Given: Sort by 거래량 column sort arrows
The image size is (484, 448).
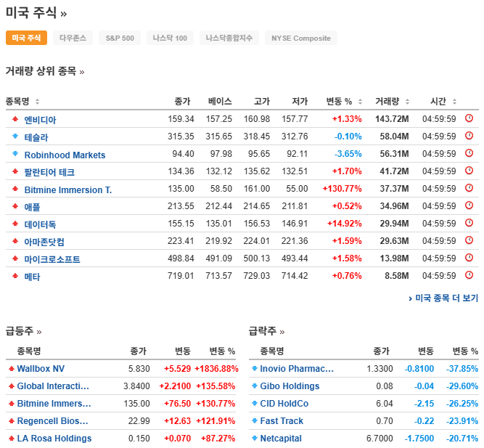Looking at the screenshot, I should coord(407,102).
